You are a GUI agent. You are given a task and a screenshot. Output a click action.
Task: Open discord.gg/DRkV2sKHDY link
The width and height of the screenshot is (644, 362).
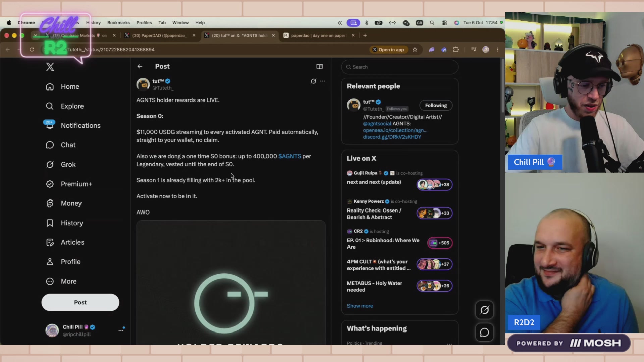click(x=392, y=137)
